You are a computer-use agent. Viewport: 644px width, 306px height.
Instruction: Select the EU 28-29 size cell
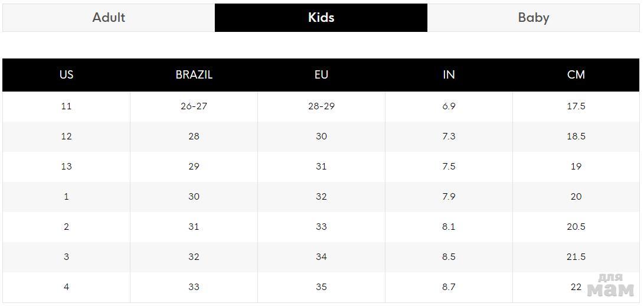pos(321,106)
